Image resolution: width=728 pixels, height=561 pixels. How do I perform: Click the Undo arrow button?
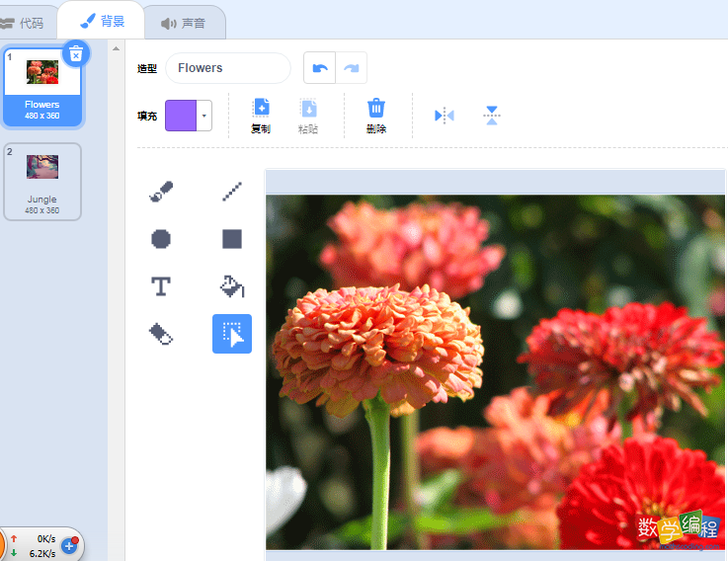coord(319,68)
